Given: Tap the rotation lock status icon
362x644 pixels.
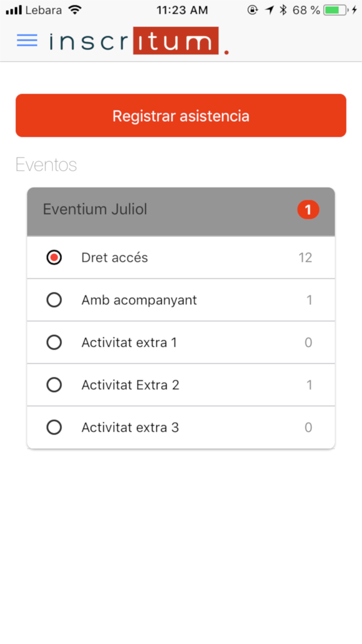Looking at the screenshot, I should [x=252, y=10].
